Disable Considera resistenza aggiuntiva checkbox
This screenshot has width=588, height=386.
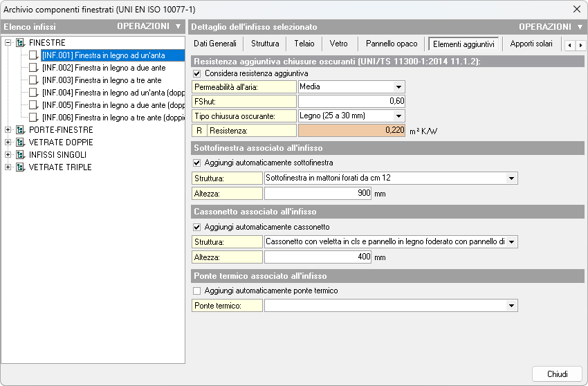coord(198,73)
